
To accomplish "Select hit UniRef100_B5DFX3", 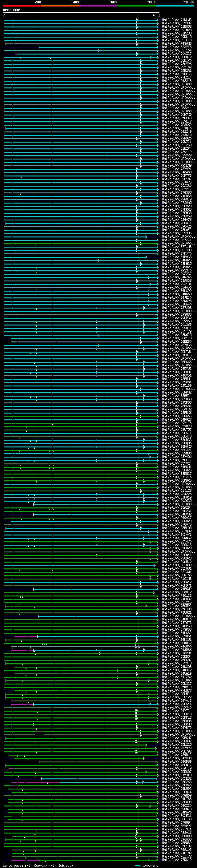I will coord(177,118).
